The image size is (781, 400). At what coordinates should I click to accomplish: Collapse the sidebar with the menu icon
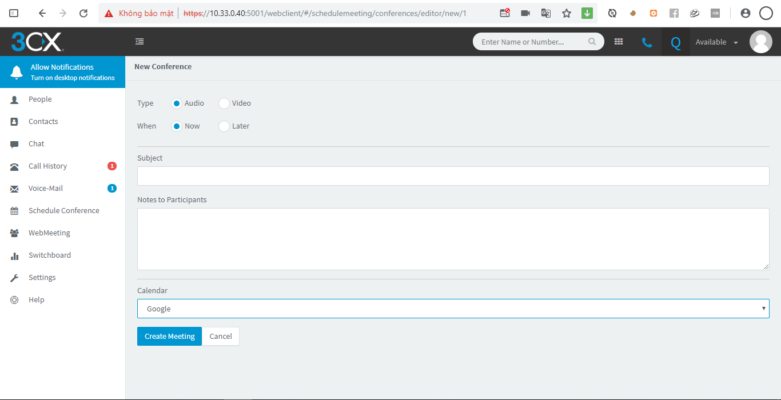139,42
